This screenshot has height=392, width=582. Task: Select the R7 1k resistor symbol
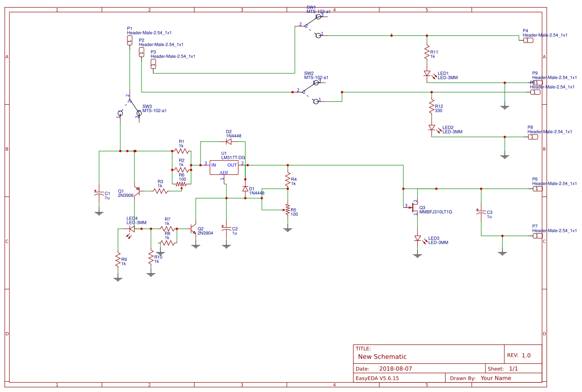(167, 229)
